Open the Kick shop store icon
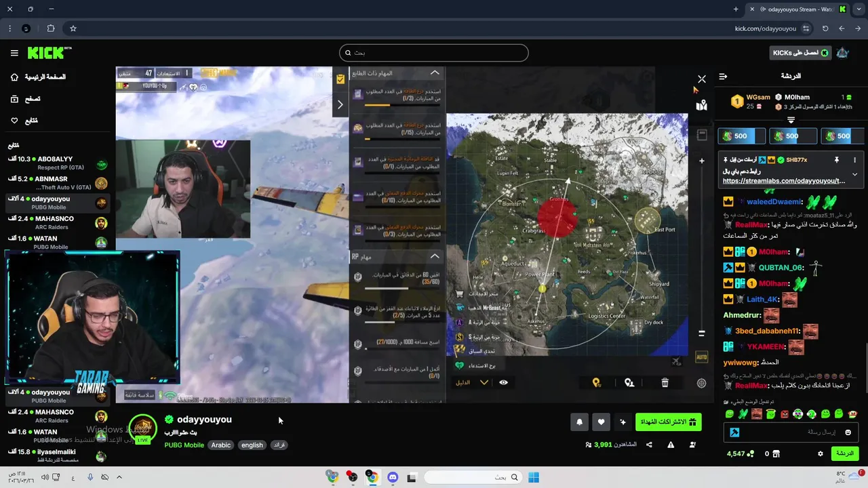The height and width of the screenshot is (488, 868). 776,453
